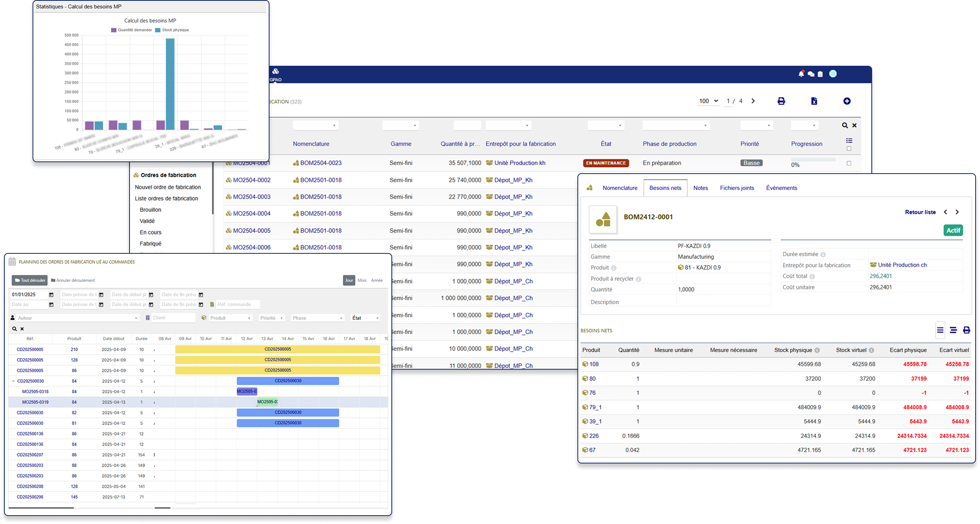This screenshot has height=524, width=980.
Task: Print the Besoins nets table
Action: point(967,330)
